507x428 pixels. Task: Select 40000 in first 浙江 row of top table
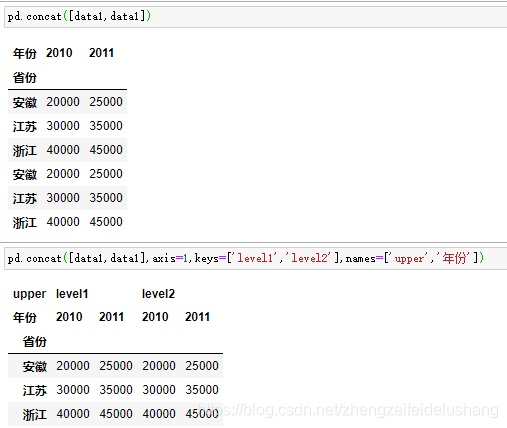click(x=63, y=150)
